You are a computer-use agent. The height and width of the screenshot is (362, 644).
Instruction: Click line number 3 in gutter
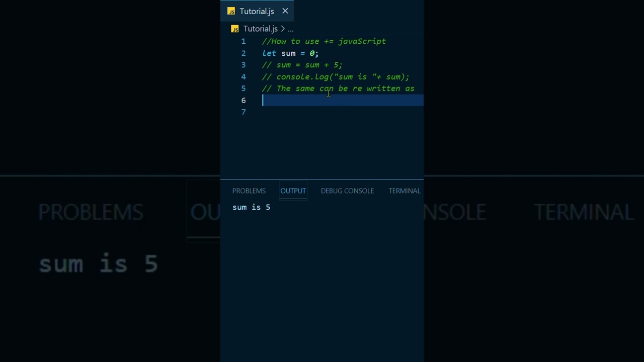pyautogui.click(x=244, y=65)
